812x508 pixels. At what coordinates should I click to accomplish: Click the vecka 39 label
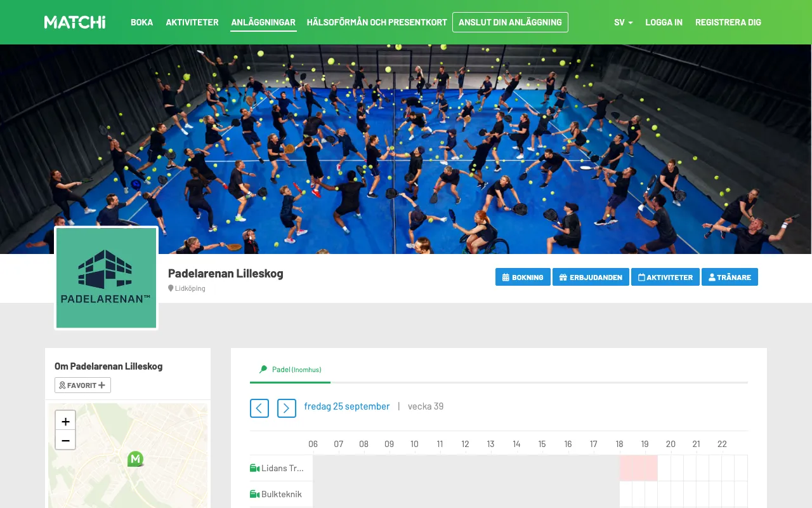426,406
